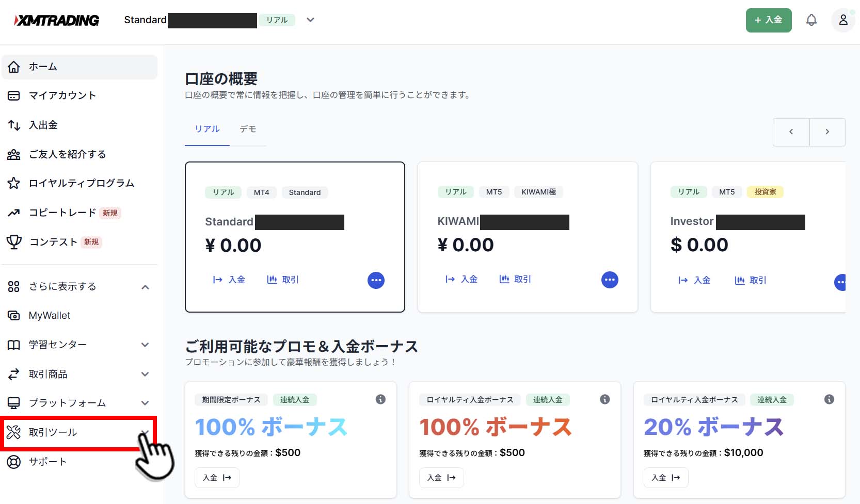Click the My Account card icon

(14, 96)
